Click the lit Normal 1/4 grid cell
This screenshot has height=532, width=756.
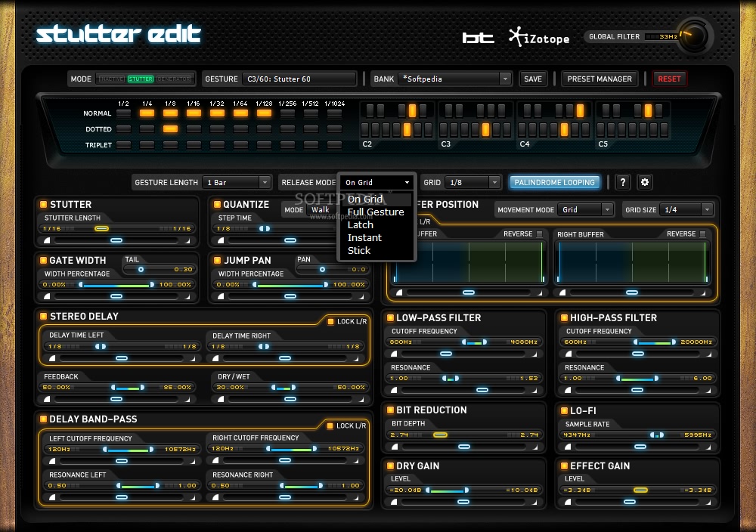pos(147,113)
